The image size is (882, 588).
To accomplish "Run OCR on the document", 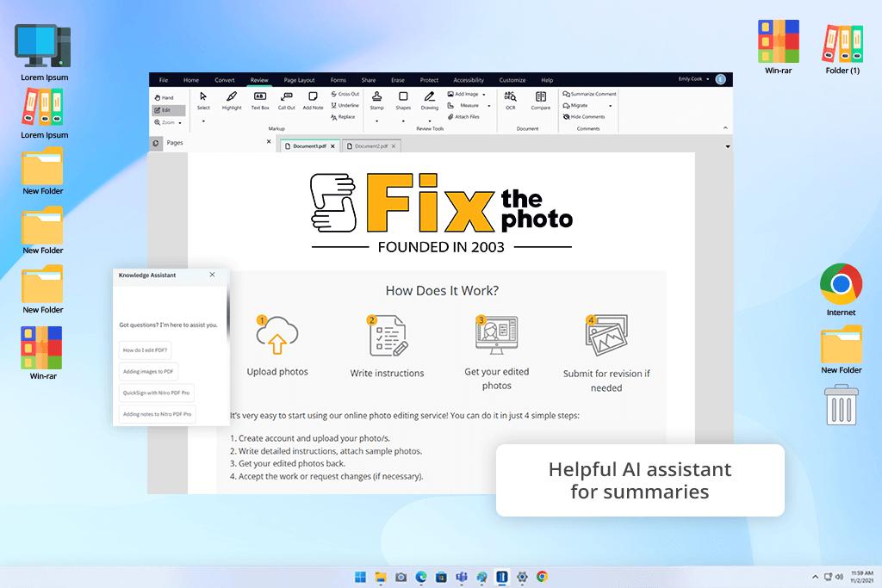I will pyautogui.click(x=510, y=101).
